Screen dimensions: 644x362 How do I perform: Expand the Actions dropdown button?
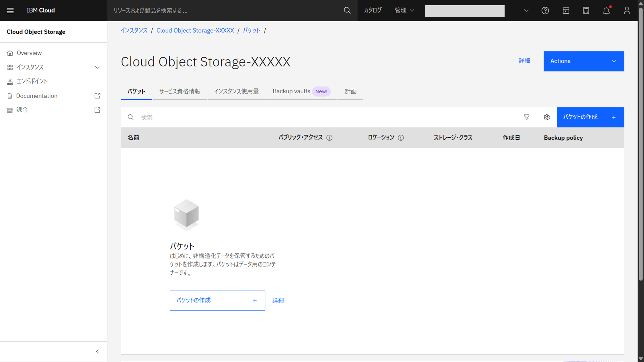pos(583,61)
